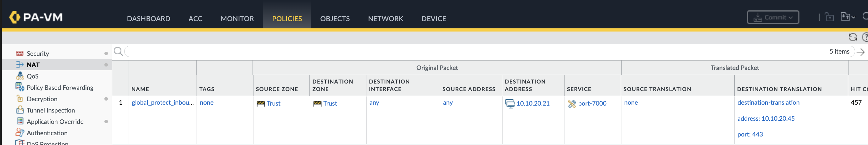This screenshot has width=868, height=145.
Task: Open QoS policies via its icon
Action: [x=19, y=76]
